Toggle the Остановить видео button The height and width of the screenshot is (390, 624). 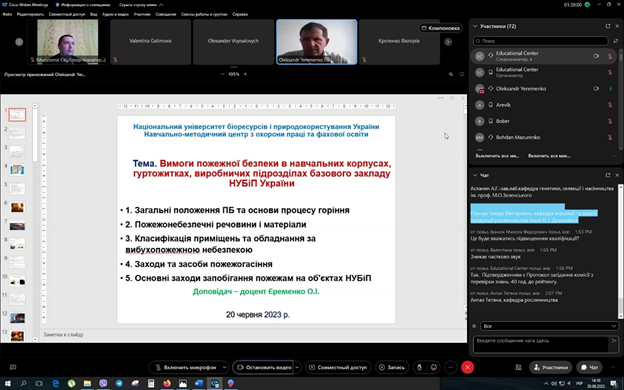tap(263, 367)
